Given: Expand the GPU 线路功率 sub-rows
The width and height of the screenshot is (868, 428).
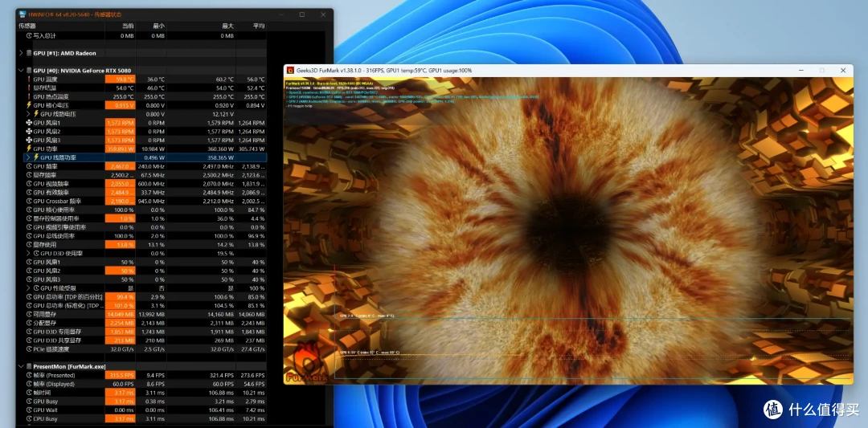Looking at the screenshot, I should tap(29, 157).
